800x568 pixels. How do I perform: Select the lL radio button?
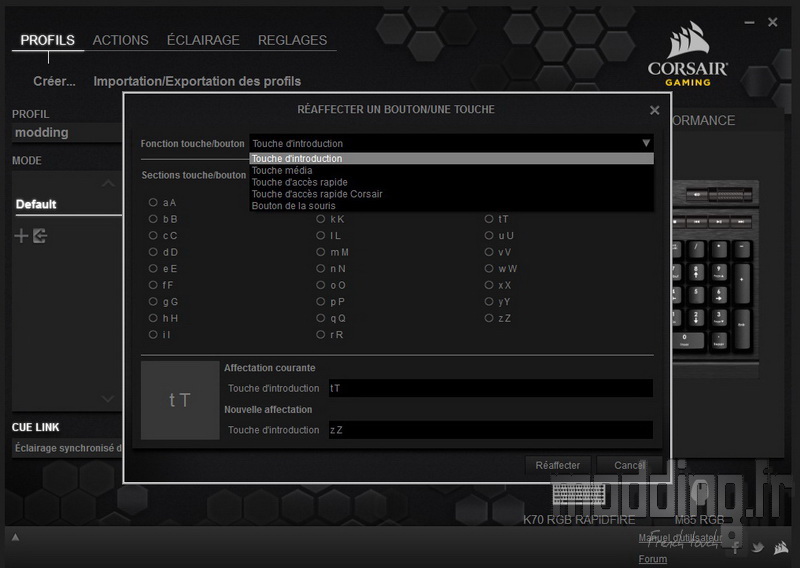(320, 235)
